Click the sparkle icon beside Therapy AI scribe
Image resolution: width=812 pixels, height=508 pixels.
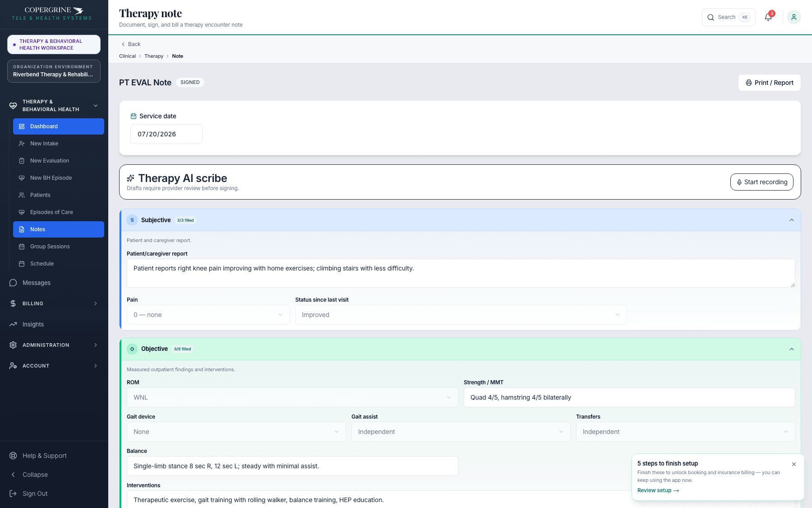tap(130, 178)
